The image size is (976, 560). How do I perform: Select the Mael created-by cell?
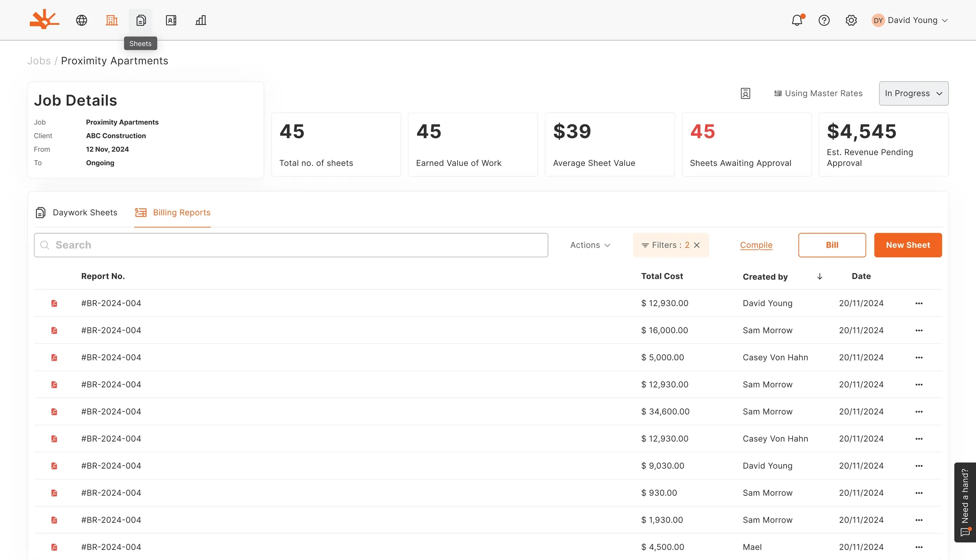point(753,547)
